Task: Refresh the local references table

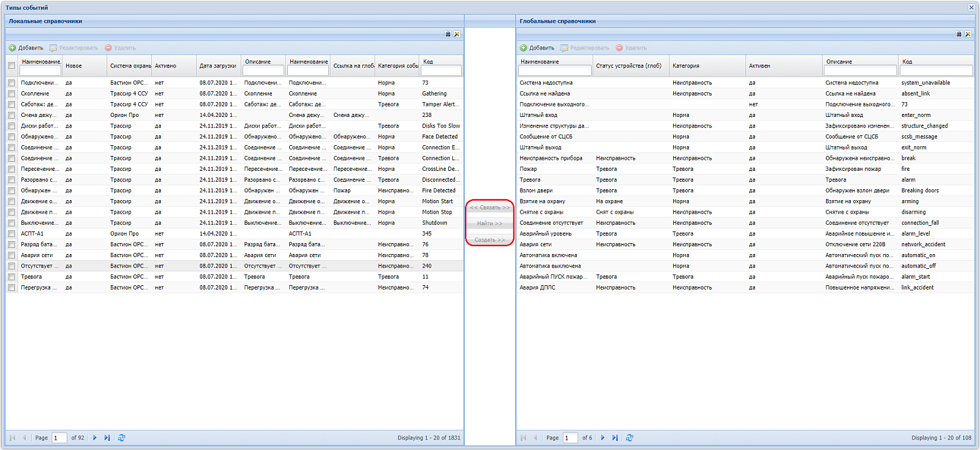Action: 121,438
